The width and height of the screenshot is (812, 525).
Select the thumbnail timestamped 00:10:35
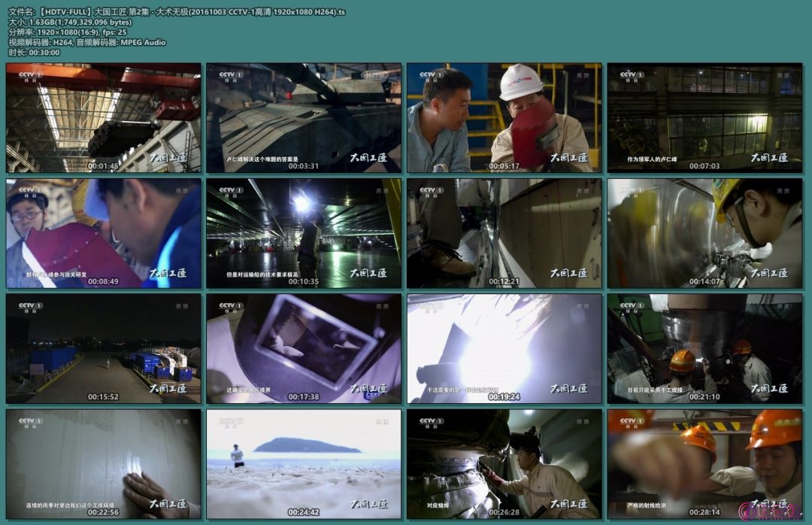point(304,233)
